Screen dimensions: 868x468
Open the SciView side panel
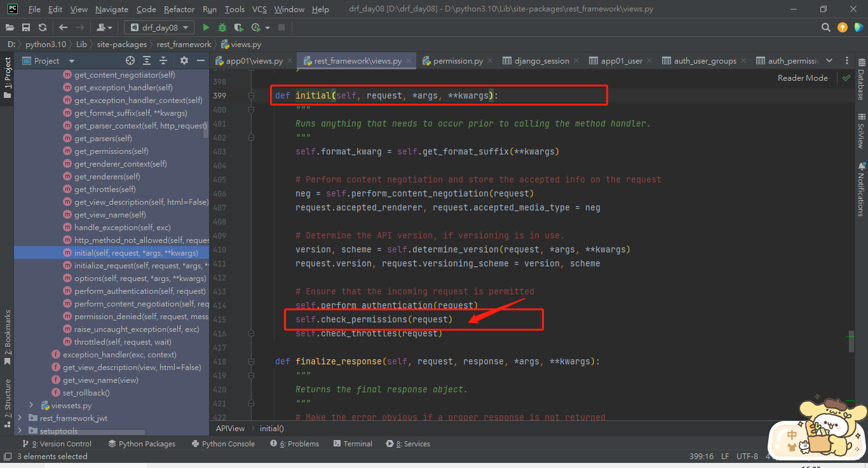pos(861,131)
